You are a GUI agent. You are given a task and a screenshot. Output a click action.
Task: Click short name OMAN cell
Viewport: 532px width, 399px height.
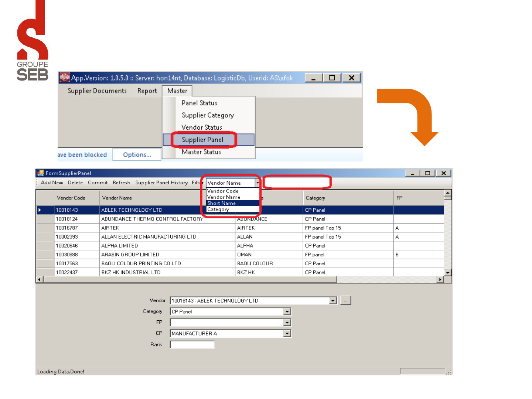269,255
